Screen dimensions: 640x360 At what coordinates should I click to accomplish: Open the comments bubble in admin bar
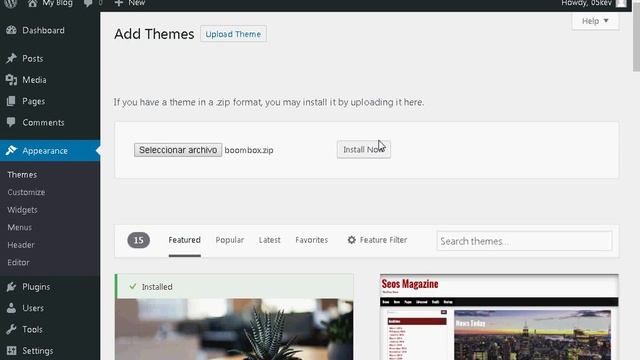tap(88, 4)
